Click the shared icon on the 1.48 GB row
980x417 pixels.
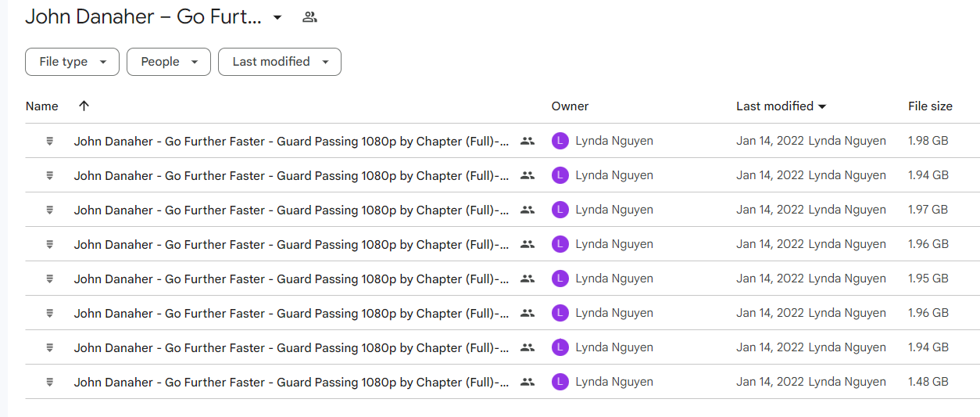coord(528,383)
